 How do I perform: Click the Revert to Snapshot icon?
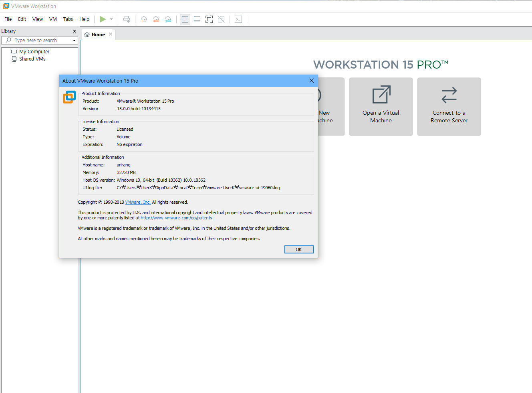(x=156, y=19)
